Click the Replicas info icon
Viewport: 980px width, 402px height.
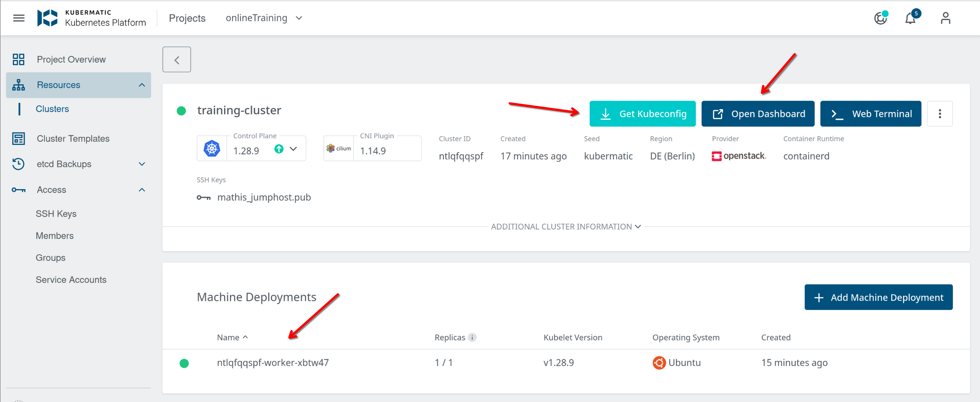(472, 337)
